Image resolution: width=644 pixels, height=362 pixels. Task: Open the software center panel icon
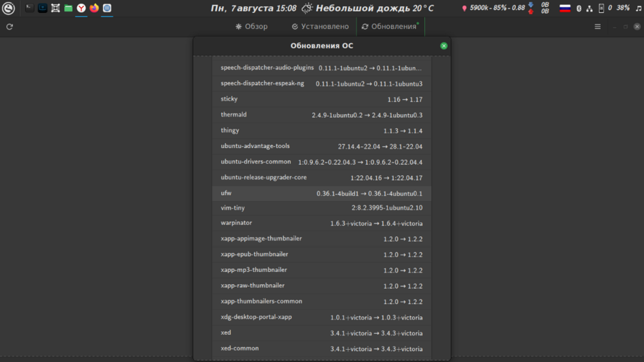107,8
